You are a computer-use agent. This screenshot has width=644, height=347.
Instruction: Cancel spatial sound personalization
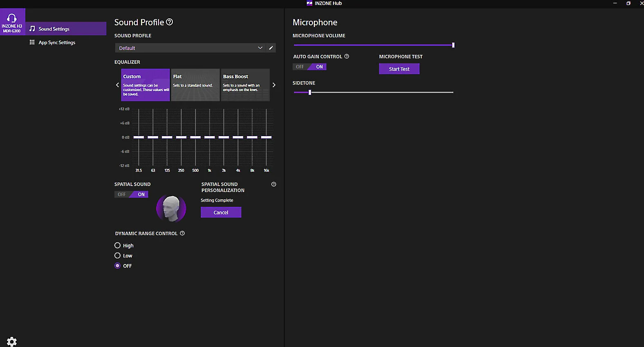pyautogui.click(x=221, y=213)
